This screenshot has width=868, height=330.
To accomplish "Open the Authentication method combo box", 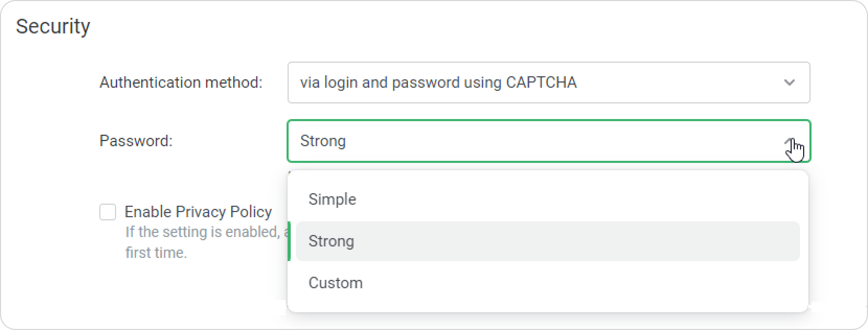I will click(549, 82).
